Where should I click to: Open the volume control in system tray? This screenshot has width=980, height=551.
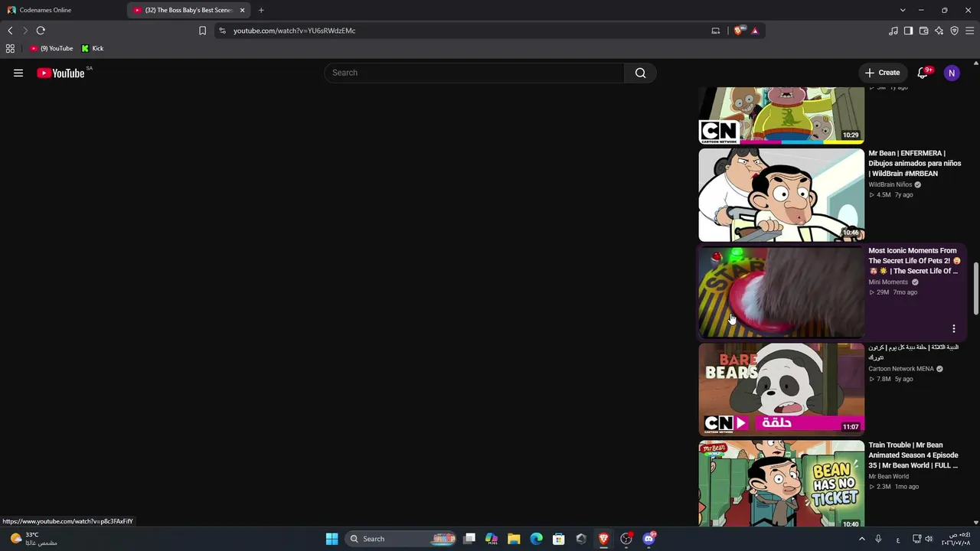[929, 539]
